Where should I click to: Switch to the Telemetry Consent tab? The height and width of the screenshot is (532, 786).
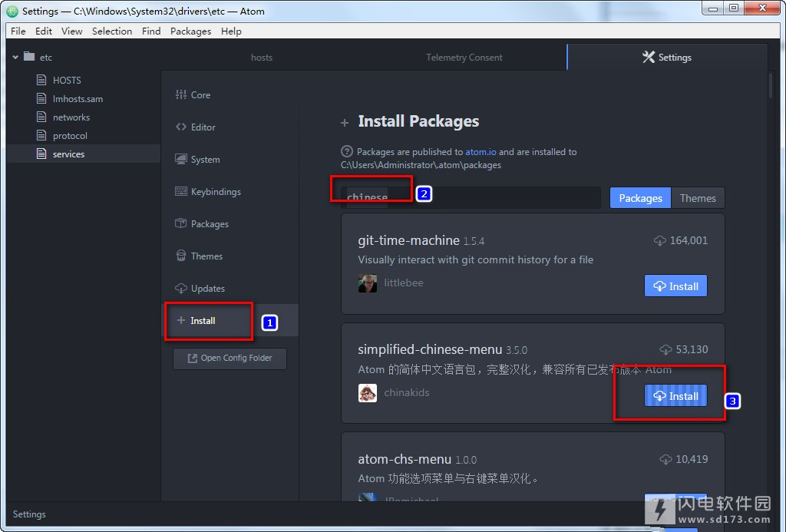[464, 57]
